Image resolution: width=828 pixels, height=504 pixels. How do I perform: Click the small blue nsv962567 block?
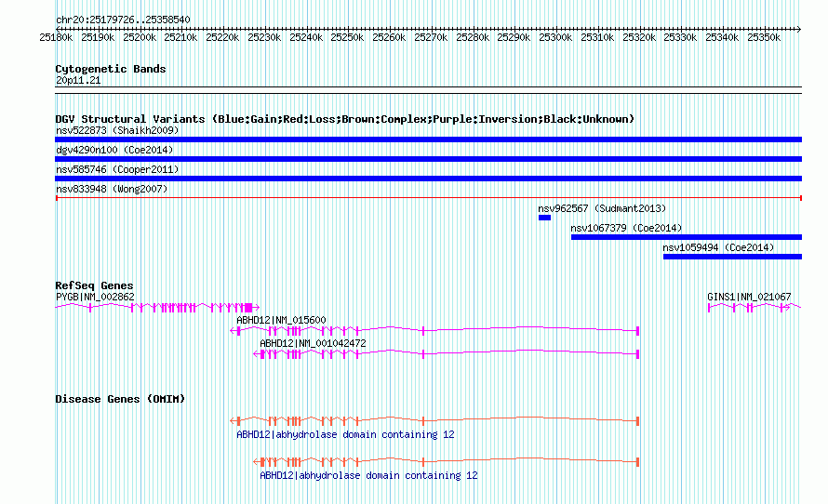[544, 218]
